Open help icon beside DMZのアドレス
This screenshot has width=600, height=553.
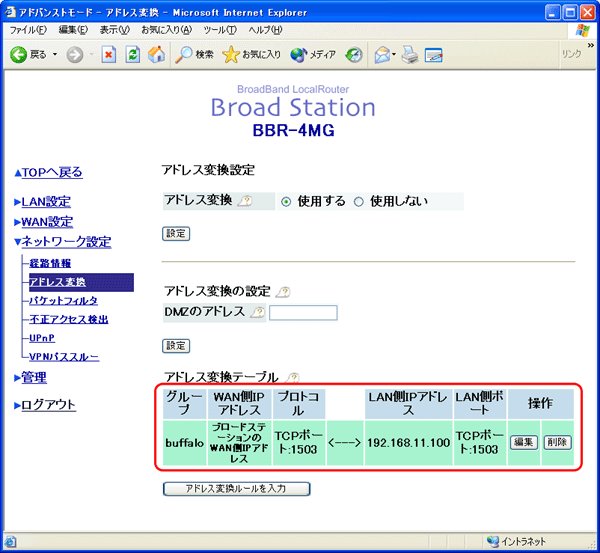258,312
